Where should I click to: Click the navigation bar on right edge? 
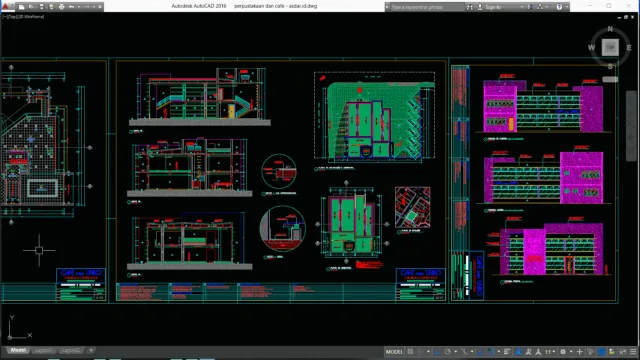coord(631,126)
